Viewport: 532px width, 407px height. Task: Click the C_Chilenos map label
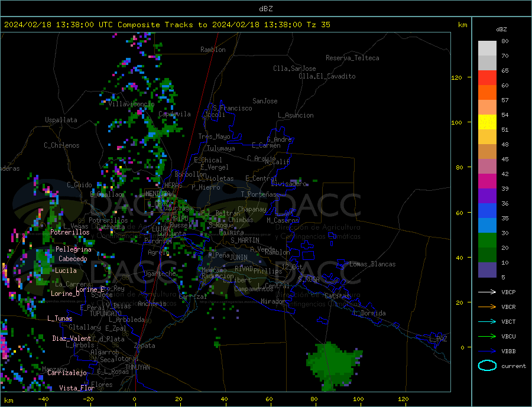coord(61,145)
